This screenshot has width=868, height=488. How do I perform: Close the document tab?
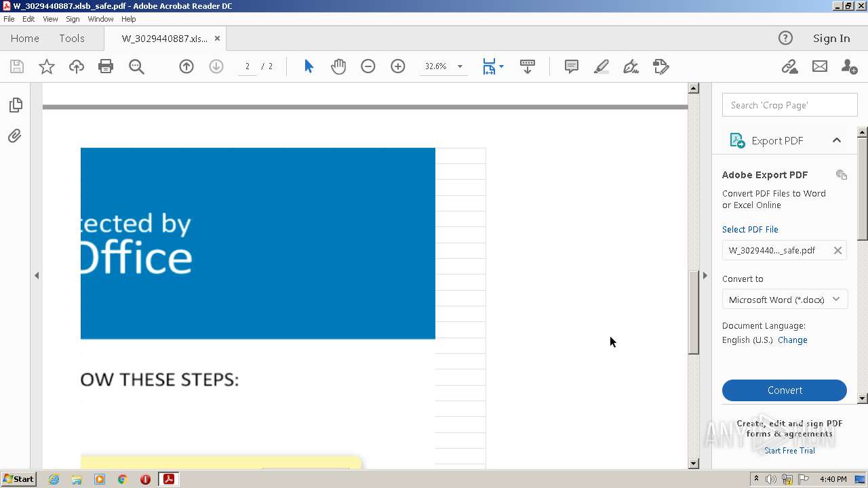[217, 39]
